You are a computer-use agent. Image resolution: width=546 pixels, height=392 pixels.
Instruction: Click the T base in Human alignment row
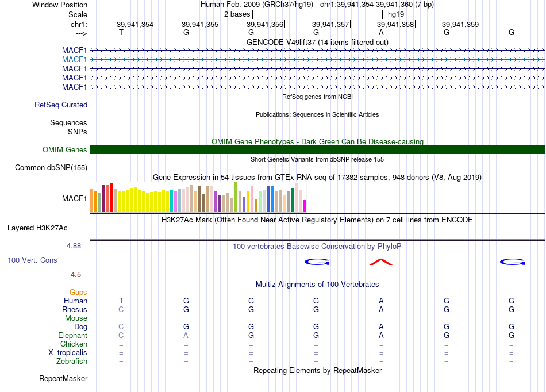point(121,301)
